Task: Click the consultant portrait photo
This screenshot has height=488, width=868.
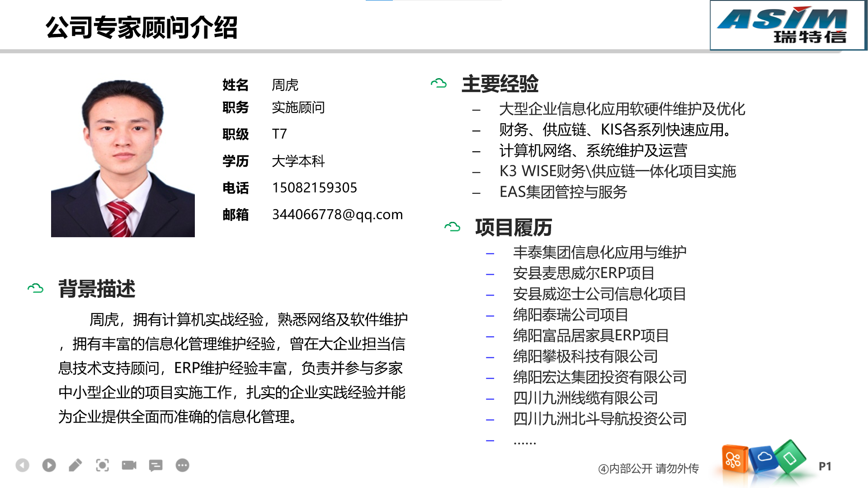Action: pyautogui.click(x=123, y=158)
